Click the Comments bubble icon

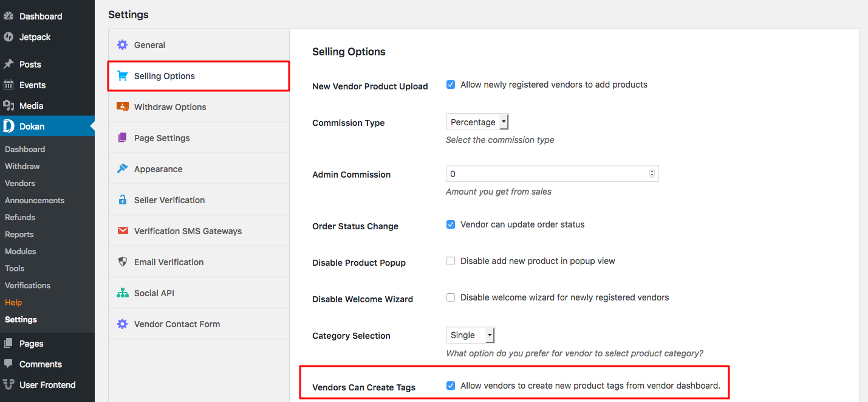(x=9, y=364)
